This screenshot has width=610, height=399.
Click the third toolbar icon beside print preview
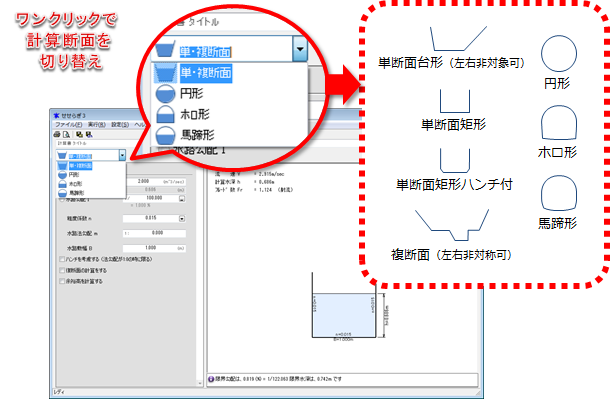pos(79,135)
